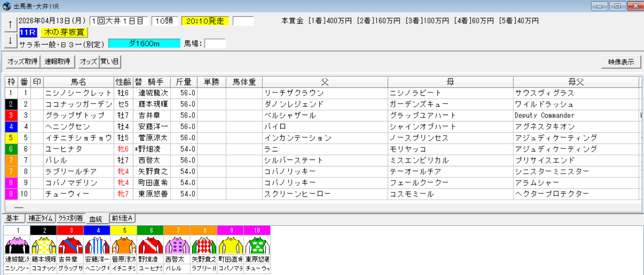Switch to the 基本 tab

click(13, 218)
